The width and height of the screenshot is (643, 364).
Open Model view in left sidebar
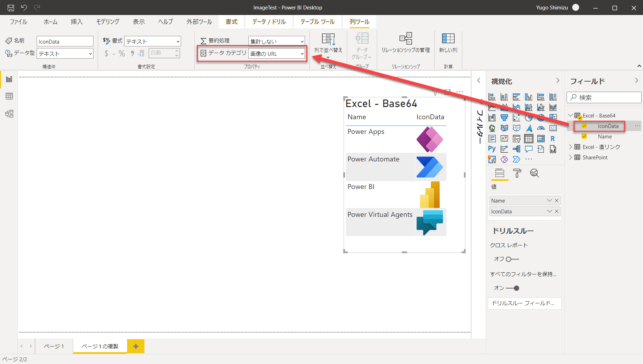pyautogui.click(x=9, y=114)
